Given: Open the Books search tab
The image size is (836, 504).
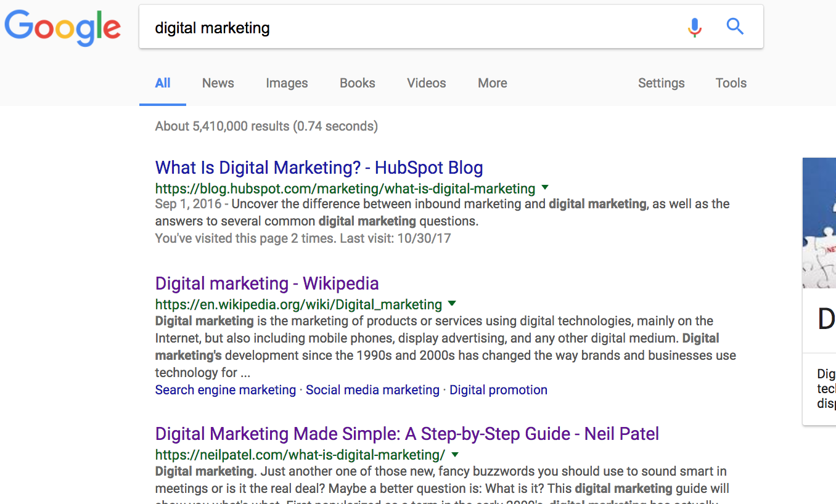Looking at the screenshot, I should pos(358,83).
